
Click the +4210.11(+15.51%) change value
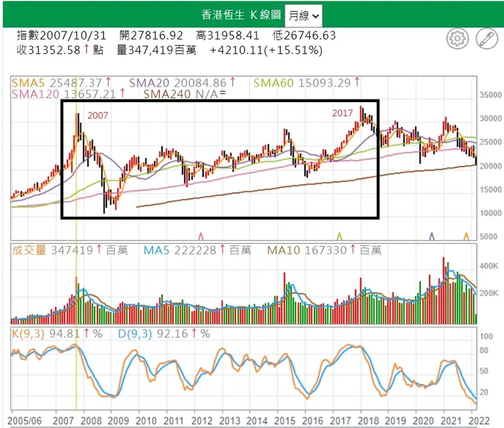(x=266, y=50)
